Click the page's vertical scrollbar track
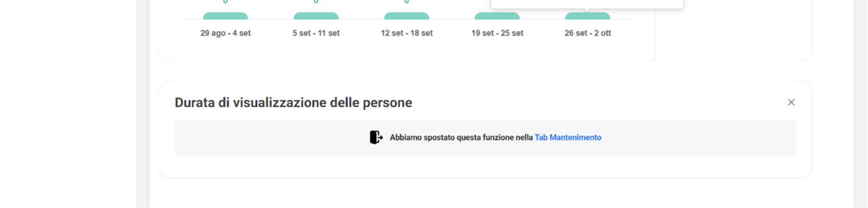 [x=861, y=106]
